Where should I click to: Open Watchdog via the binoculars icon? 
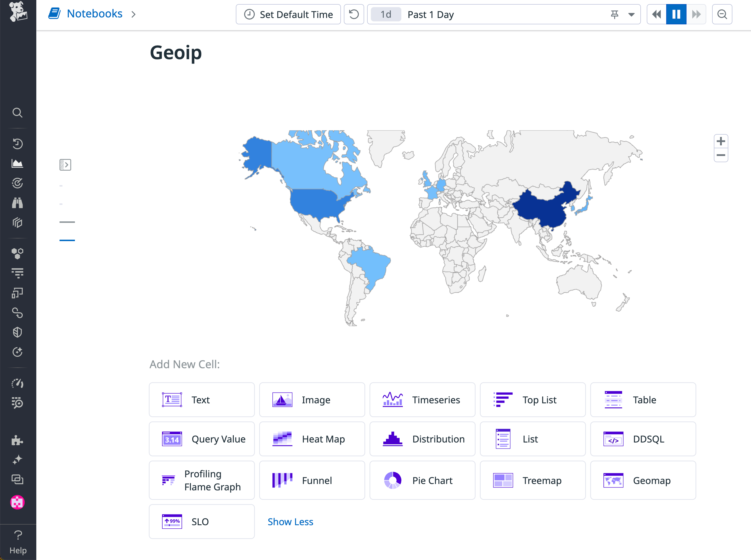point(17,202)
